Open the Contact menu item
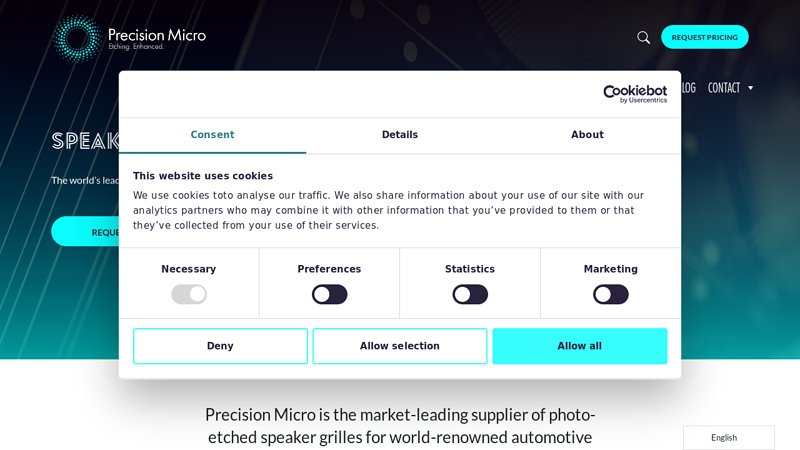 click(x=723, y=88)
